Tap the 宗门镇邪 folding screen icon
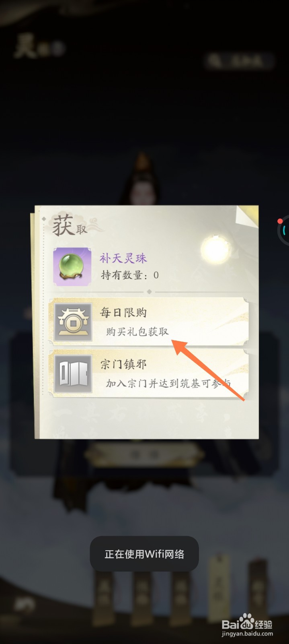The image size is (289, 644). pos(73,374)
